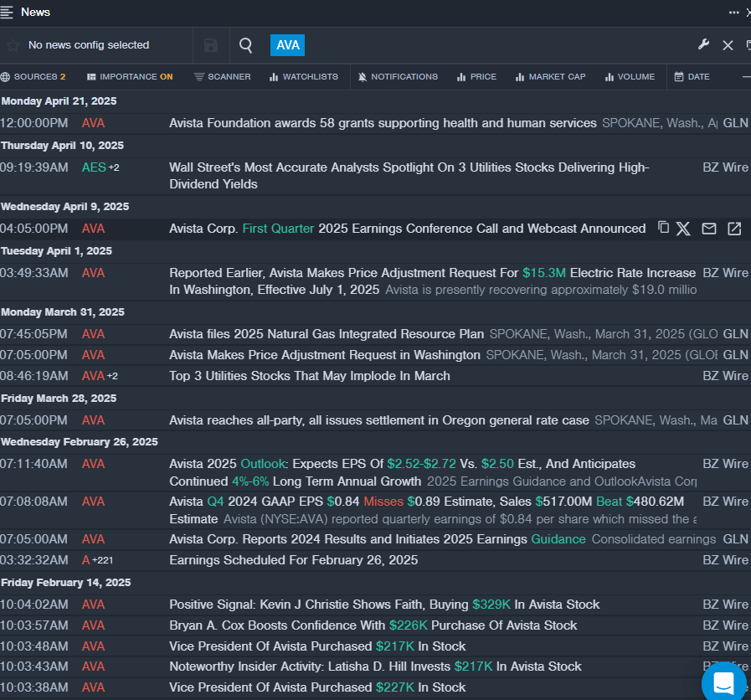This screenshot has height=700, width=751.
Task: Open earnings call story in new window
Action: point(734,229)
